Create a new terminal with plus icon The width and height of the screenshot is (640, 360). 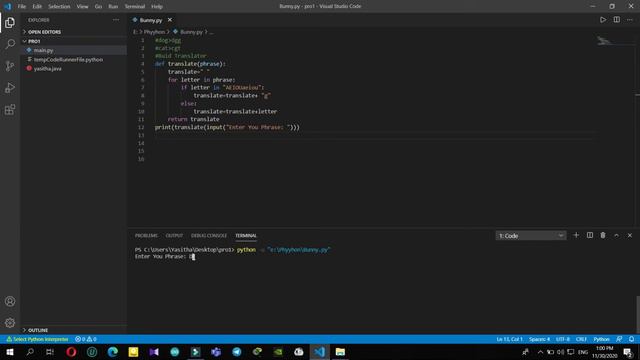click(x=576, y=235)
